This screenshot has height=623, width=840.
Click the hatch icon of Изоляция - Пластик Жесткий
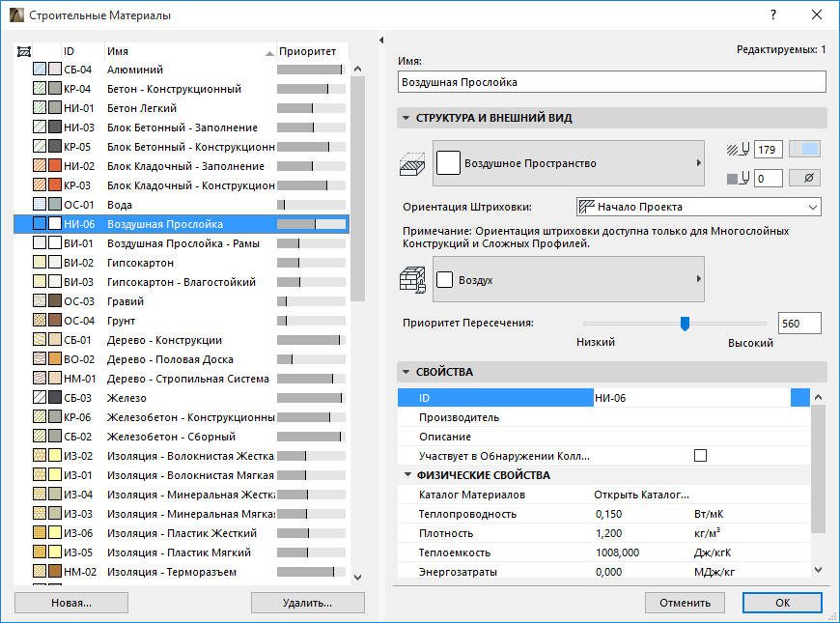(40, 532)
